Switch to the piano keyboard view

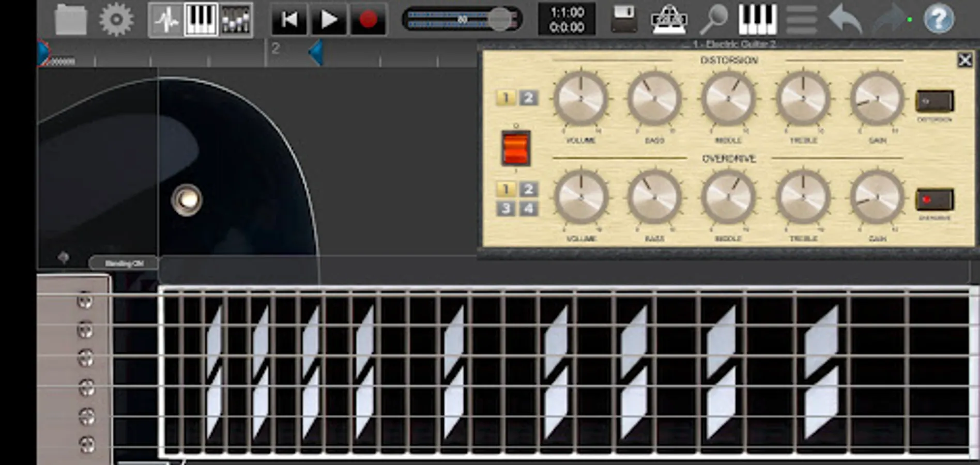pyautogui.click(x=201, y=20)
